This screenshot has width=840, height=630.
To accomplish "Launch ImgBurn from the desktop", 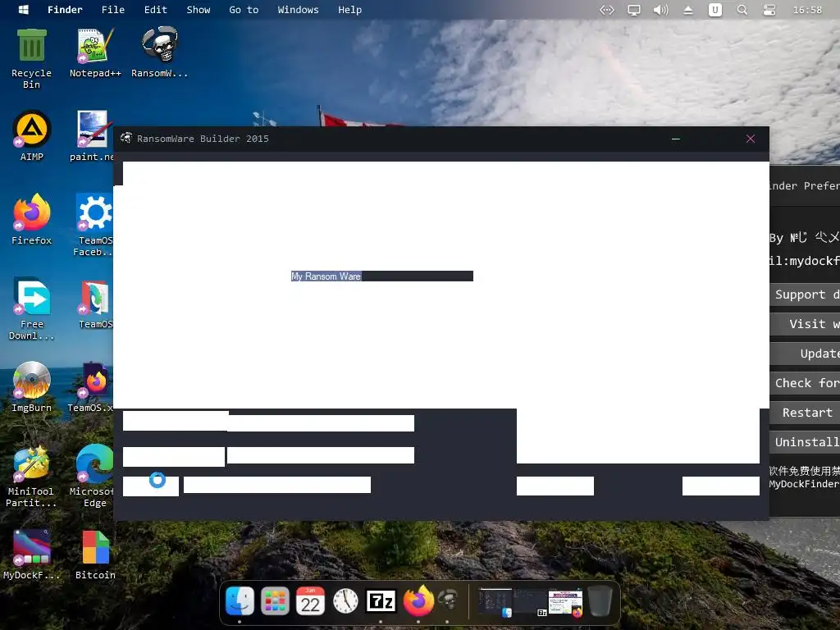I will [x=32, y=387].
